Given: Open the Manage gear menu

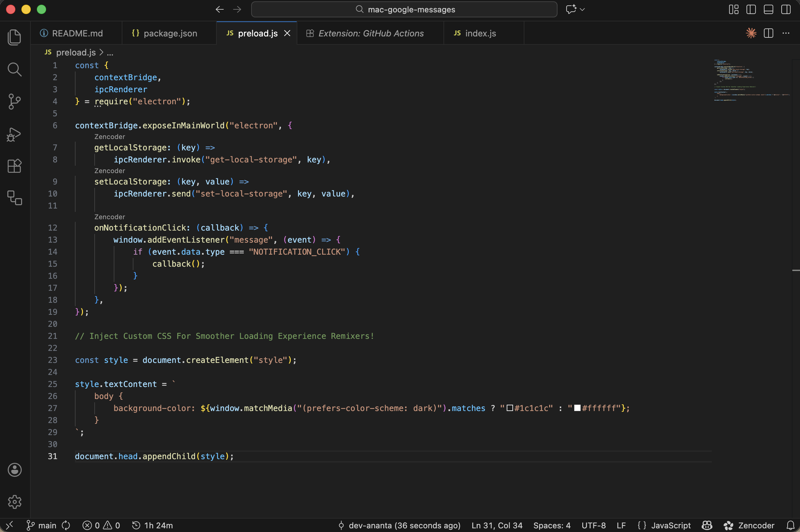Looking at the screenshot, I should pos(14,502).
